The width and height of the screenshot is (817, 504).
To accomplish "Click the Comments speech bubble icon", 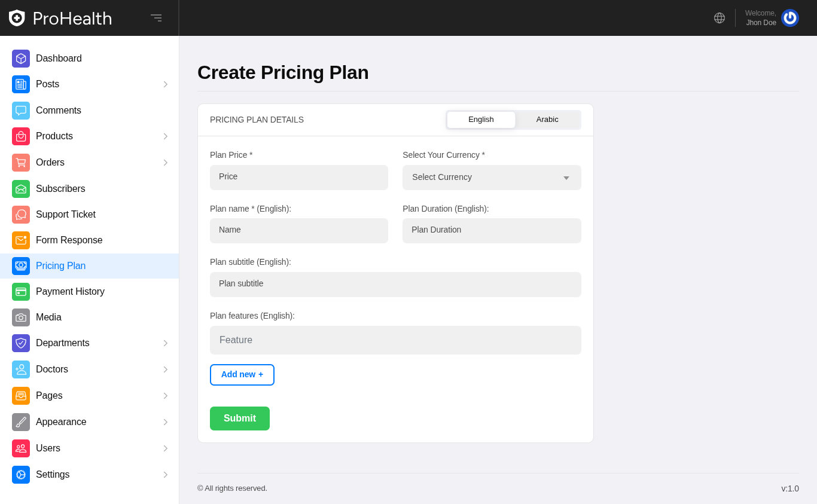I will pyautogui.click(x=21, y=111).
